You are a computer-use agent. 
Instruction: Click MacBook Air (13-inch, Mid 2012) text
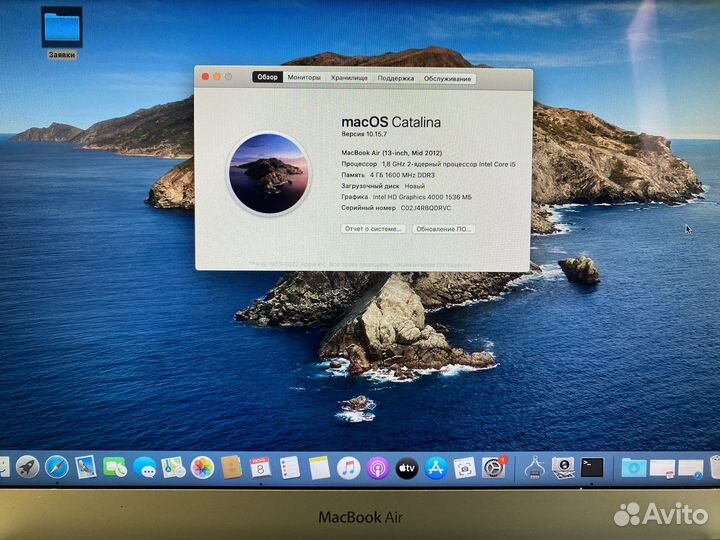(x=392, y=153)
